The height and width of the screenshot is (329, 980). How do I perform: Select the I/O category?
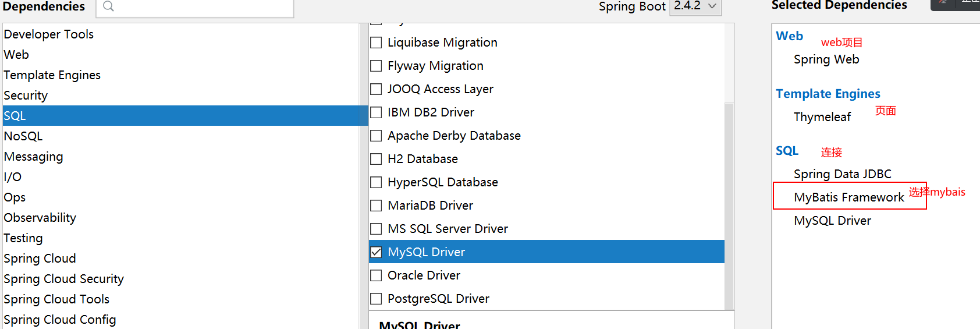181,177
